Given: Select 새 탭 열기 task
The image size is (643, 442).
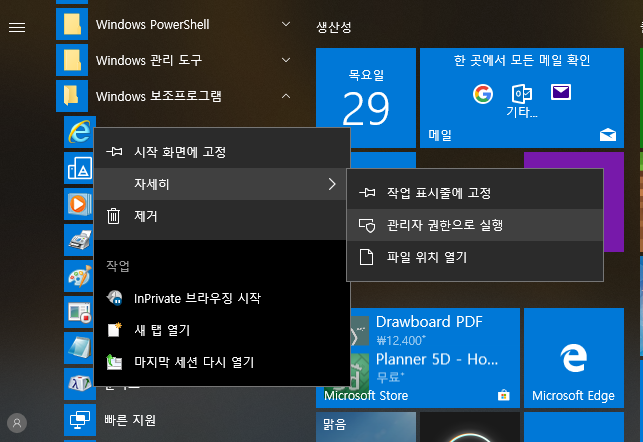Looking at the screenshot, I should pos(222,330).
